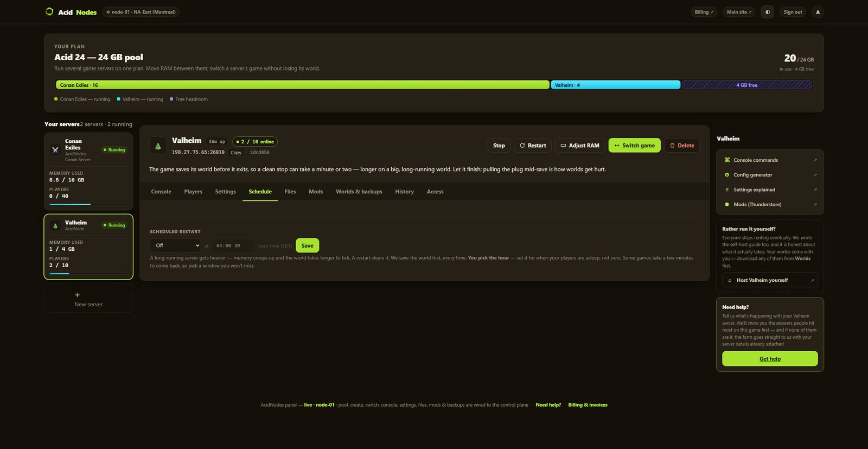Save the scheduled restart setting

pos(308,245)
